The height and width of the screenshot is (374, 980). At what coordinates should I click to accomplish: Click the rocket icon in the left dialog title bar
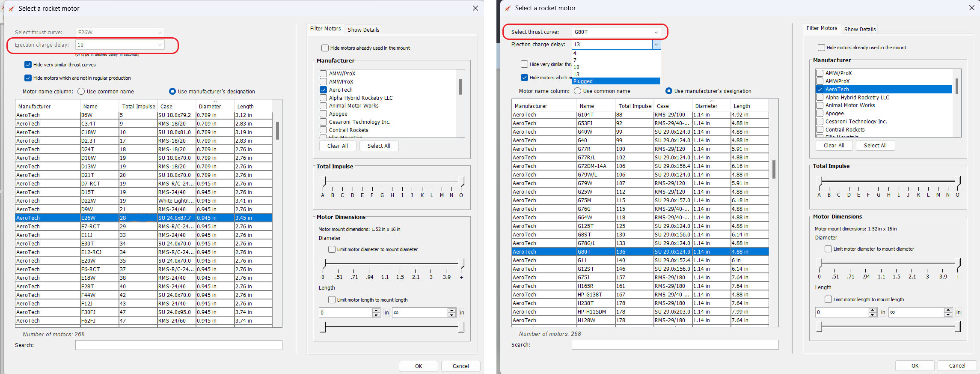[x=11, y=9]
